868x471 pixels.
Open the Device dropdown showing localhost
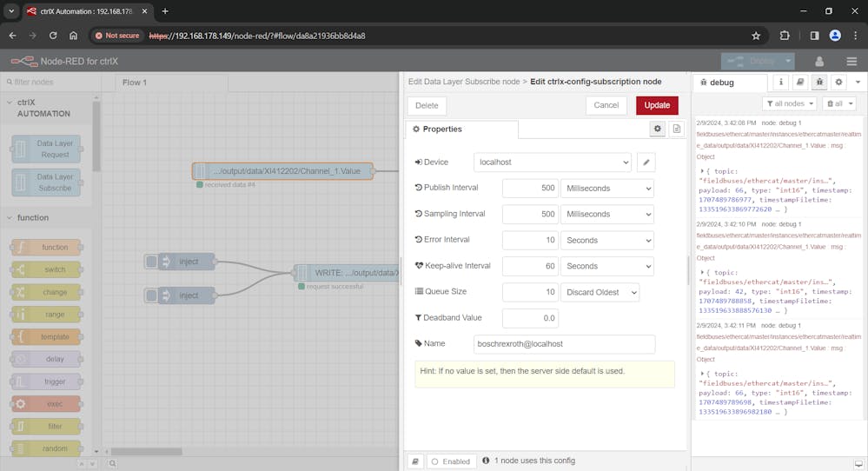pyautogui.click(x=553, y=163)
